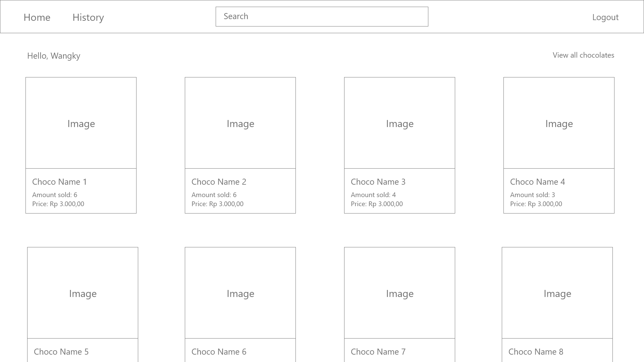
Task: Select the Choco Name 5 image thumbnail
Action: [x=83, y=293]
